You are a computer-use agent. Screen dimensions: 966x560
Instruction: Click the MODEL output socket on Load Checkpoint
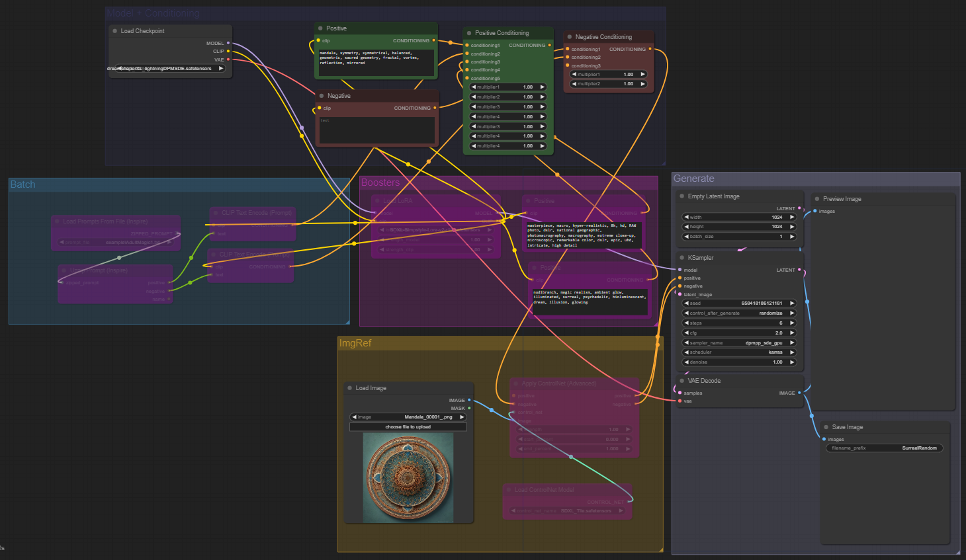[x=228, y=43]
